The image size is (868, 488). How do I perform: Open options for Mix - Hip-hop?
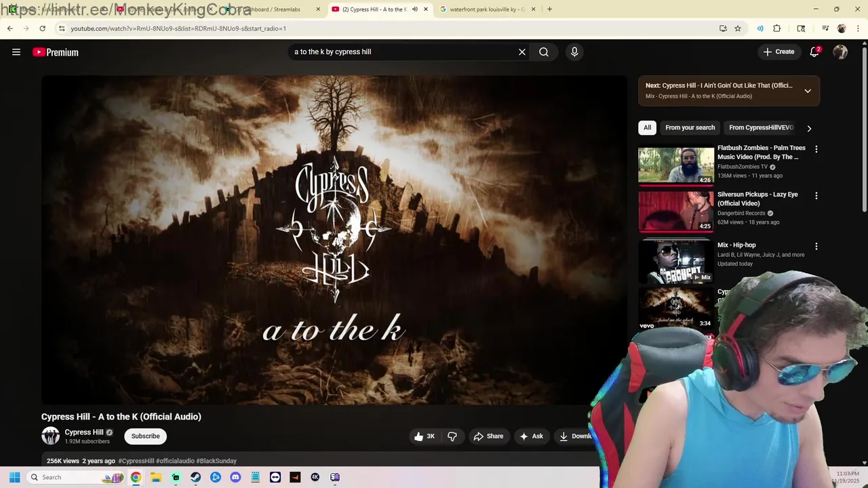click(x=816, y=247)
